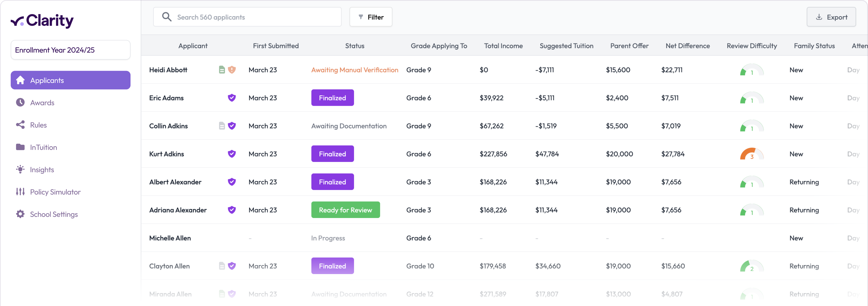This screenshot has width=868, height=306.
Task: Open the Awards section
Action: [x=42, y=103]
